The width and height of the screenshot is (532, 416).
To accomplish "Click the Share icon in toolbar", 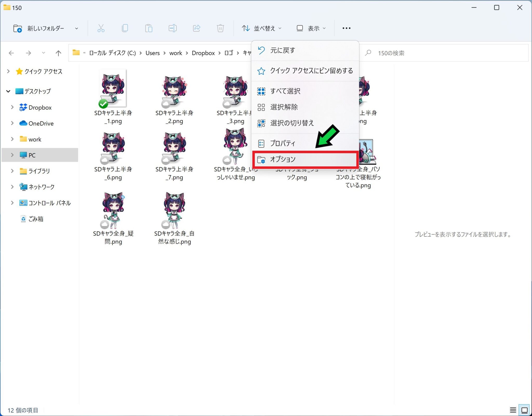I will [x=196, y=28].
